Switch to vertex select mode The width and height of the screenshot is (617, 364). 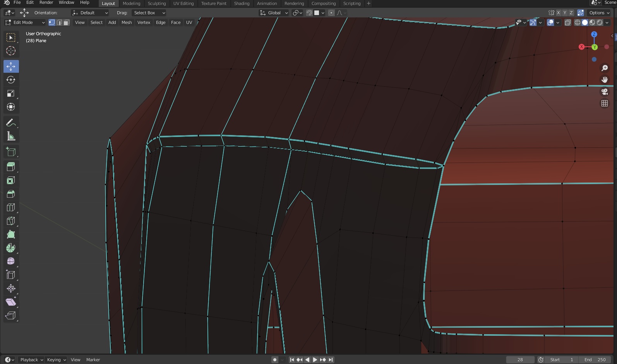pyautogui.click(x=52, y=22)
